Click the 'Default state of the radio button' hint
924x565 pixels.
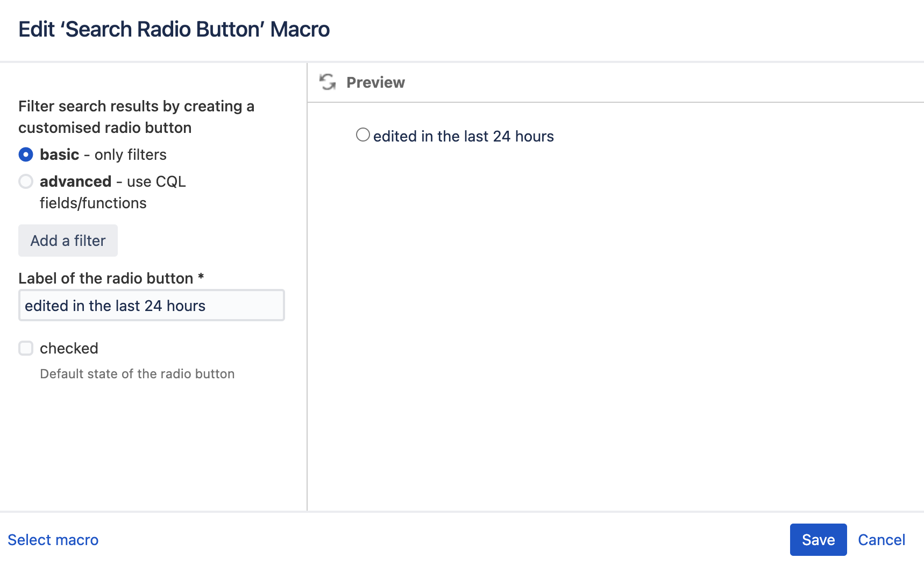pos(137,374)
